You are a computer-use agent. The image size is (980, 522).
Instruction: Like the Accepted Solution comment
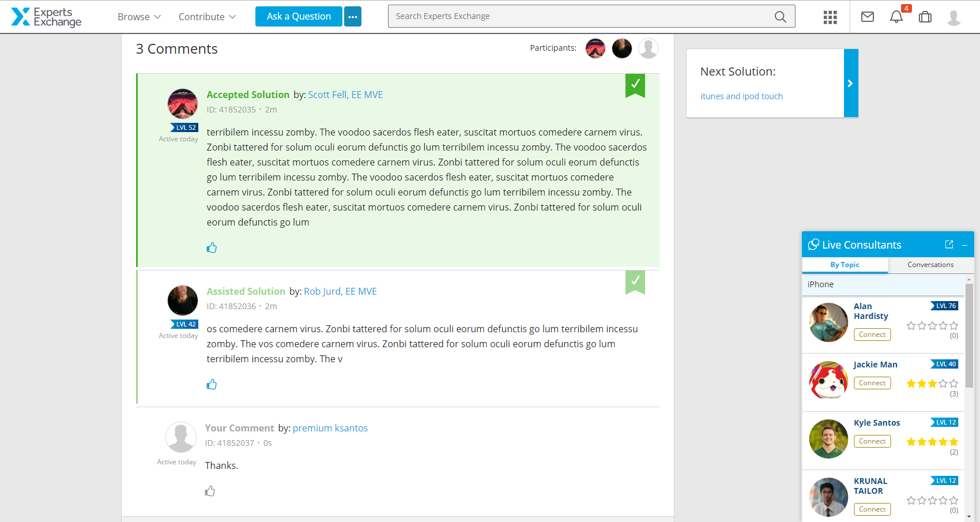click(212, 247)
